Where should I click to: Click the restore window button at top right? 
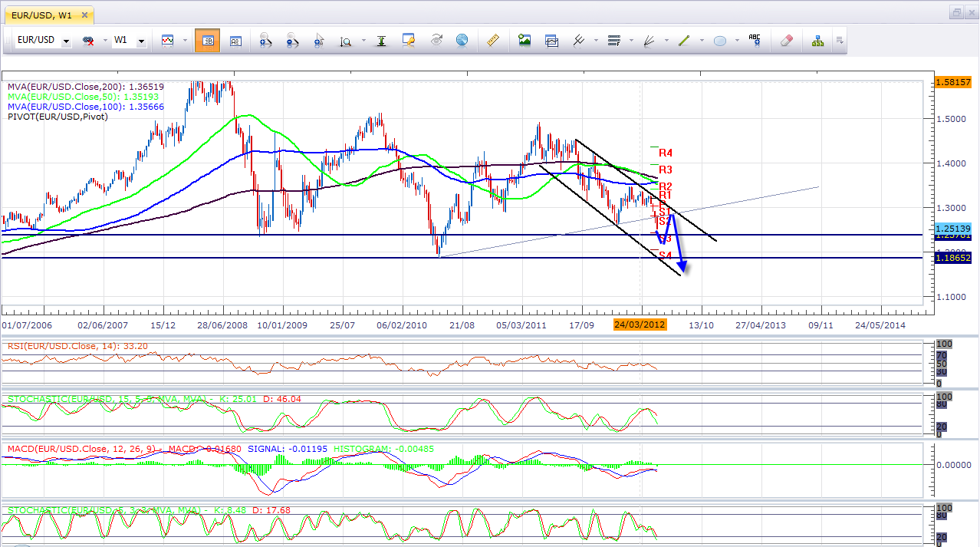956,12
